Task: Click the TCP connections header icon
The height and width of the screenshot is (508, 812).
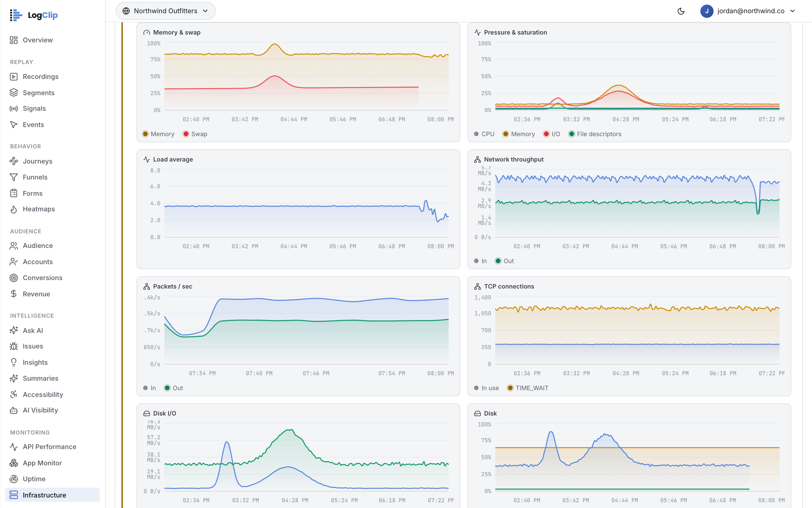Action: point(477,287)
